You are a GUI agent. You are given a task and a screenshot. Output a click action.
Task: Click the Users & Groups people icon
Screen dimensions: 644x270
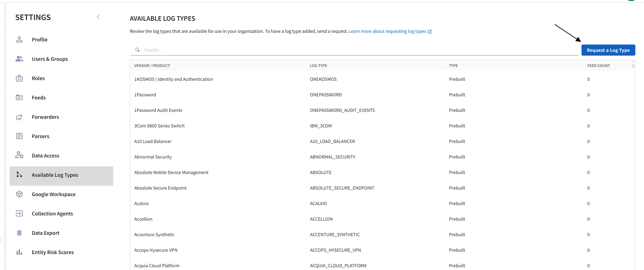tap(19, 59)
